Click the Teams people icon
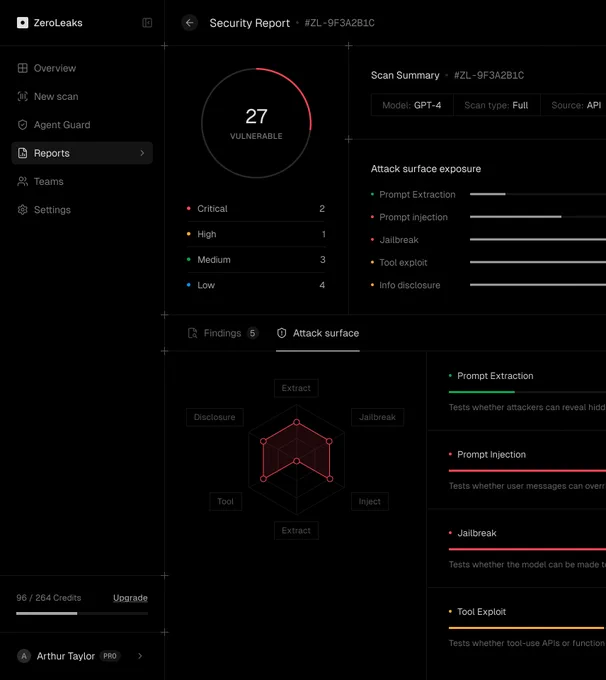This screenshot has width=606, height=680. (x=23, y=181)
